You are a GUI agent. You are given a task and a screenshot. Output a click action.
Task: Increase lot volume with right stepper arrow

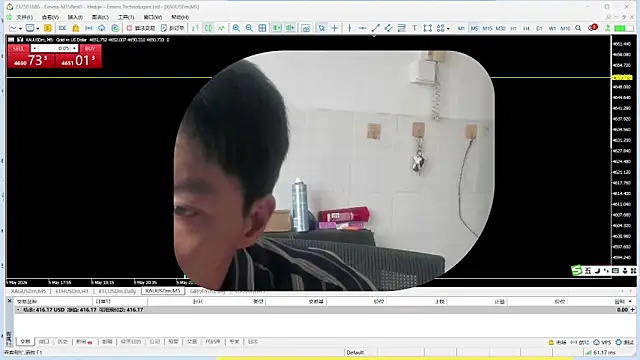tap(74, 48)
